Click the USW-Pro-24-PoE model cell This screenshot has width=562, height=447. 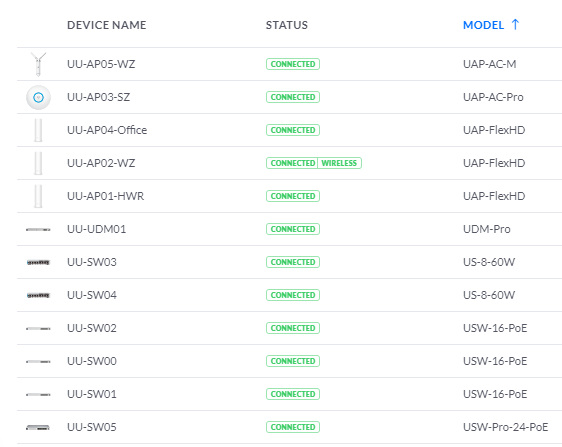point(506,427)
